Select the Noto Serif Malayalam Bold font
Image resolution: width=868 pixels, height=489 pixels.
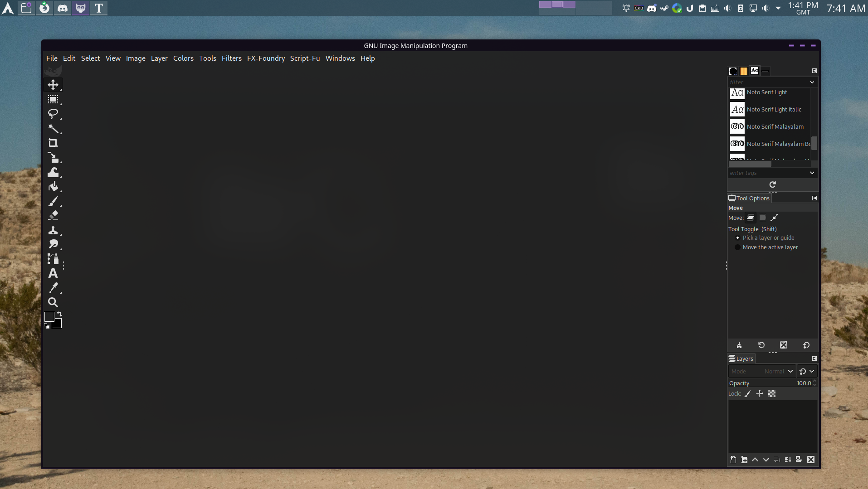769,144
